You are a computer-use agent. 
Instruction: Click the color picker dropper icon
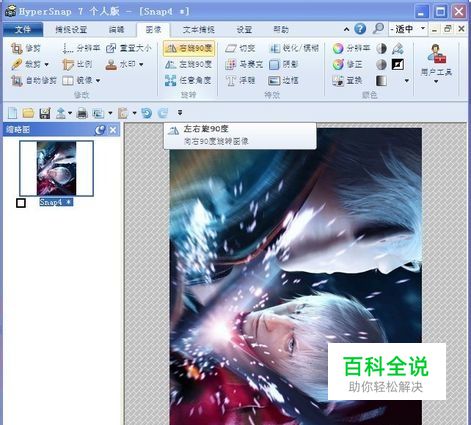tap(398, 49)
